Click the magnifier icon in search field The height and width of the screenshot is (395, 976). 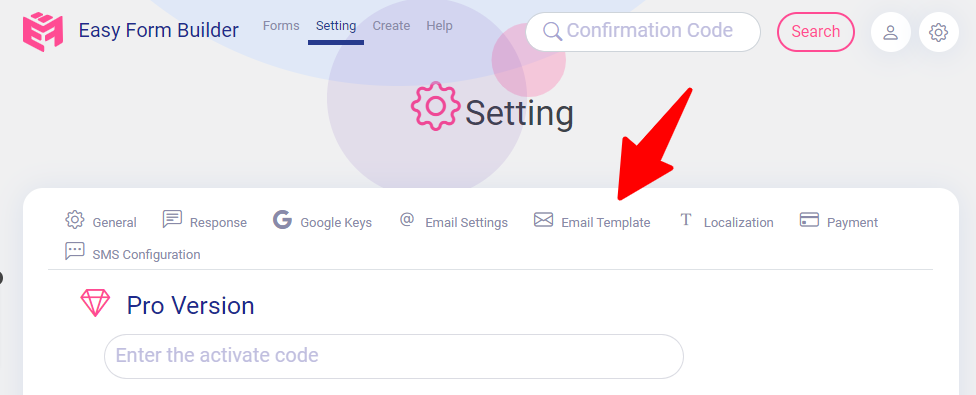[552, 31]
